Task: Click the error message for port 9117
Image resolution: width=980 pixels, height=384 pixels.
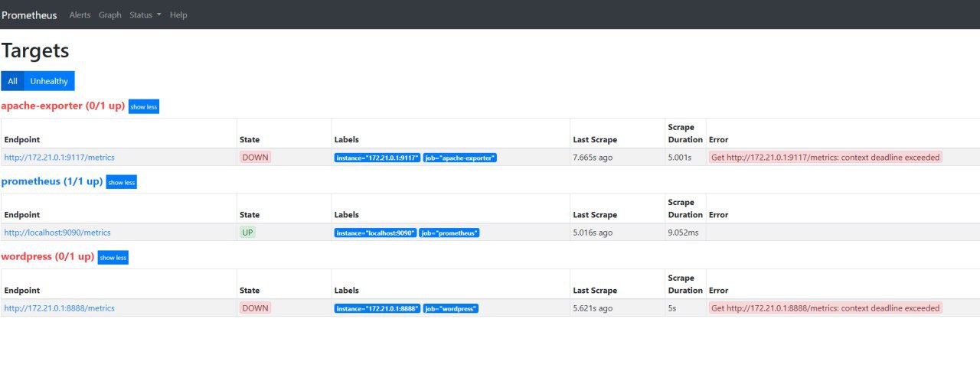Action: [x=825, y=157]
